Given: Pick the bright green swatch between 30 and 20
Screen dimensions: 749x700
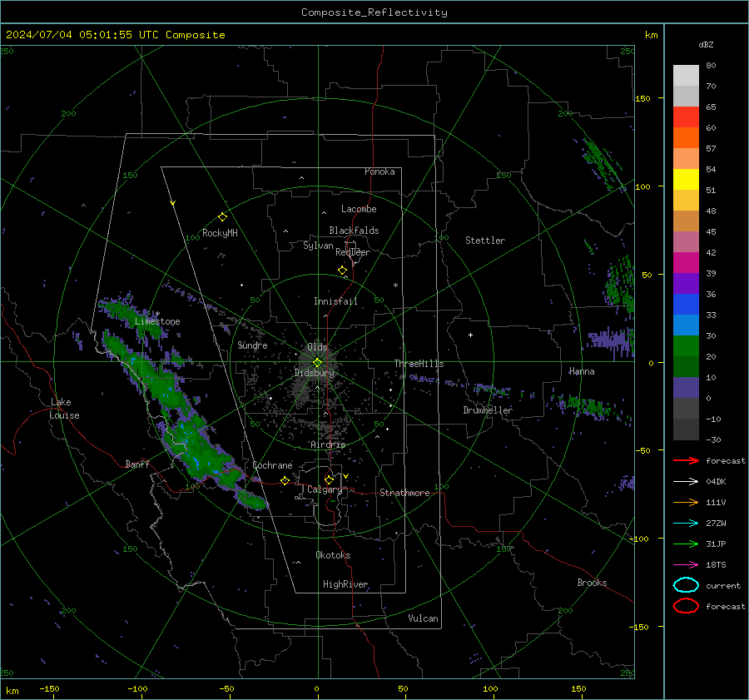Looking at the screenshot, I should (x=686, y=346).
